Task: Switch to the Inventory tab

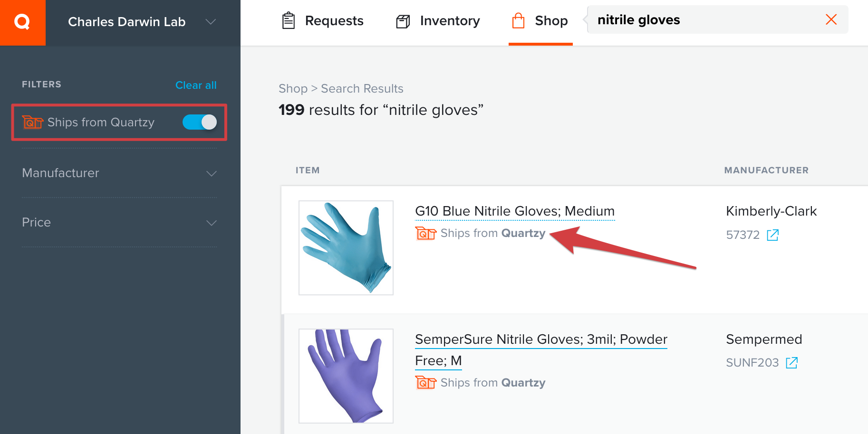Action: (x=438, y=21)
